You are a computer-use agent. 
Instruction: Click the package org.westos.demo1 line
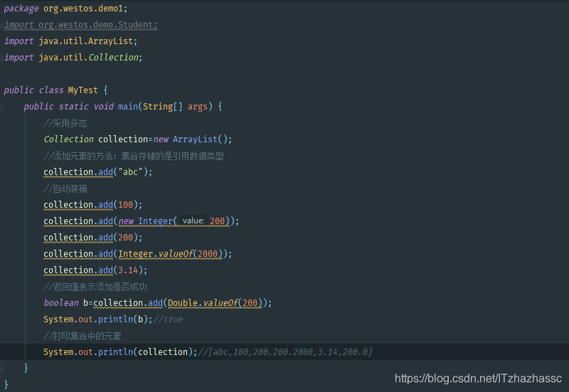(x=65, y=9)
